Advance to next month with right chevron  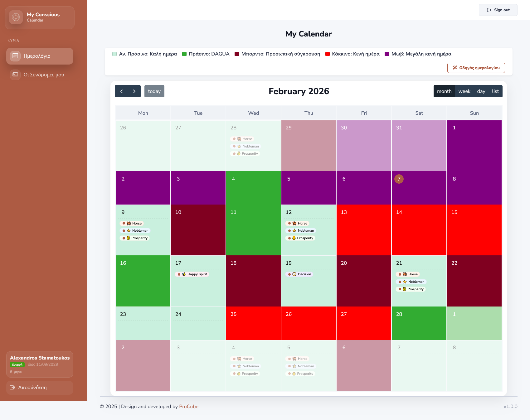(134, 91)
